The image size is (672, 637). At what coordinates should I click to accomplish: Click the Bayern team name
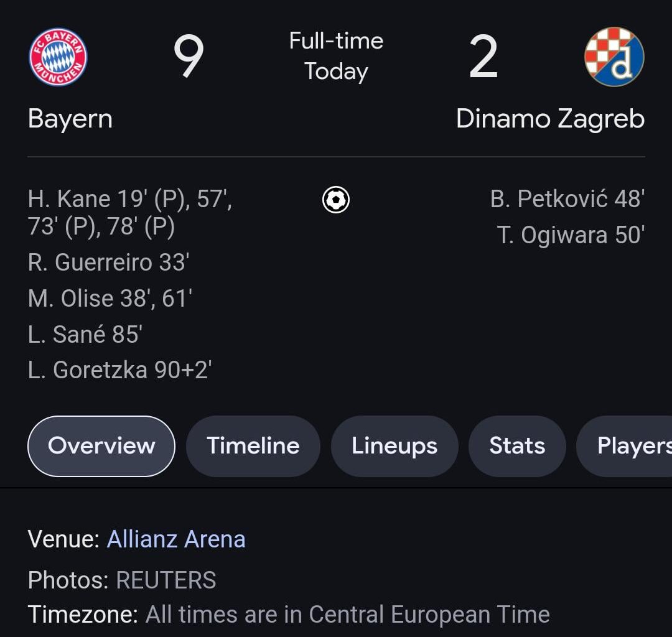[70, 119]
